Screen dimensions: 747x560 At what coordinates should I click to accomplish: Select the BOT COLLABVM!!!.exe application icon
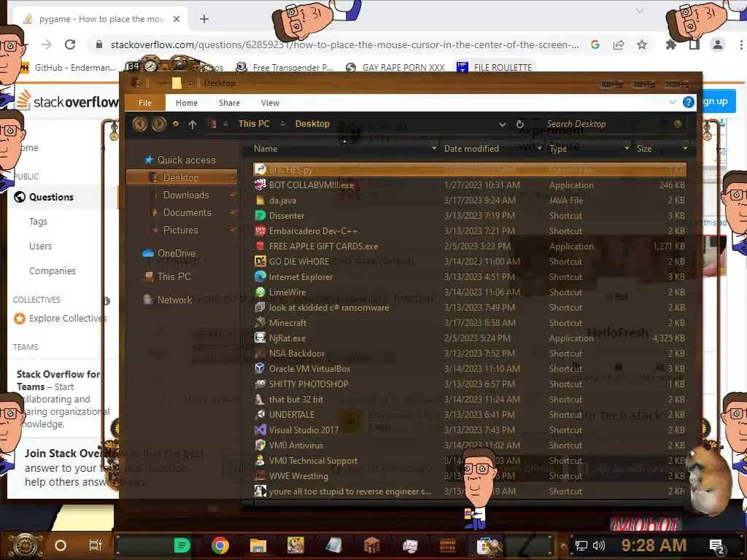pyautogui.click(x=260, y=184)
